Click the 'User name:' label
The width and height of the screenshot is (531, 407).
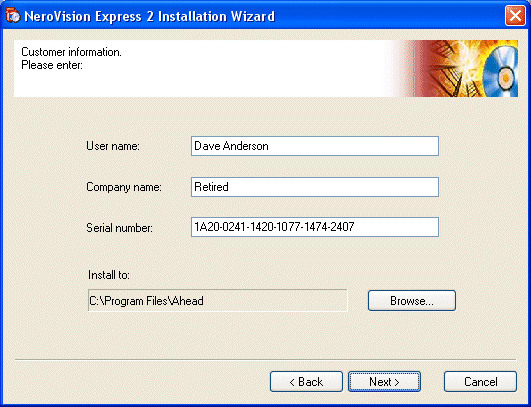coord(113,146)
